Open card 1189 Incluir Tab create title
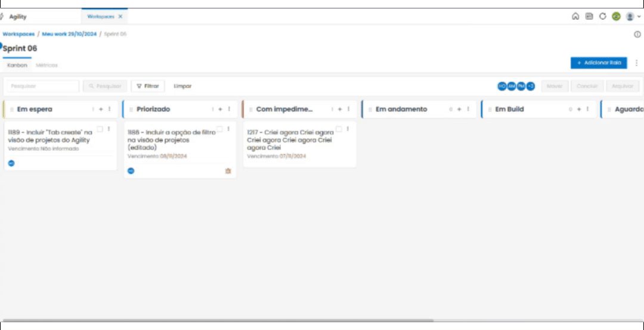 tap(51, 136)
